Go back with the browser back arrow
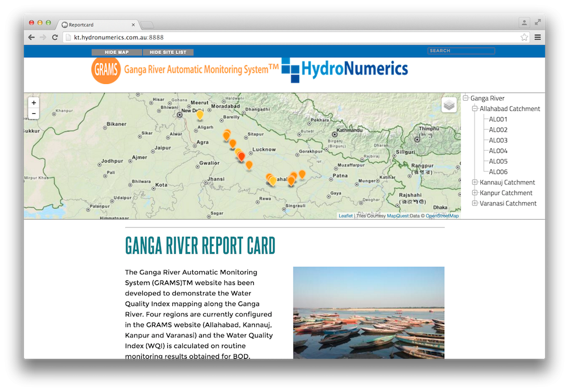Viewport: 569px width, 392px height. (31, 38)
